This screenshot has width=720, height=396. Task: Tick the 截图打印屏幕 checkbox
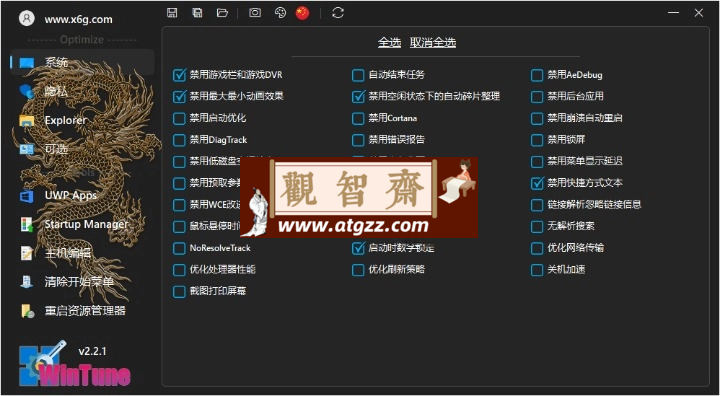coord(179,291)
